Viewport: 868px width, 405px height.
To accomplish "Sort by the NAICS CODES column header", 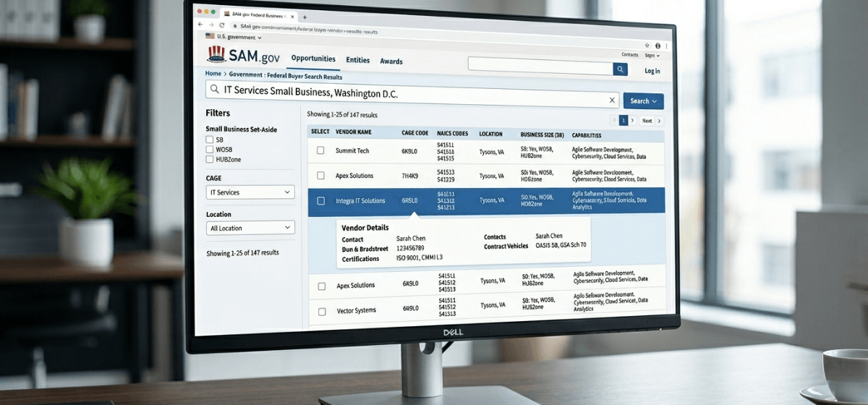I will point(452,134).
